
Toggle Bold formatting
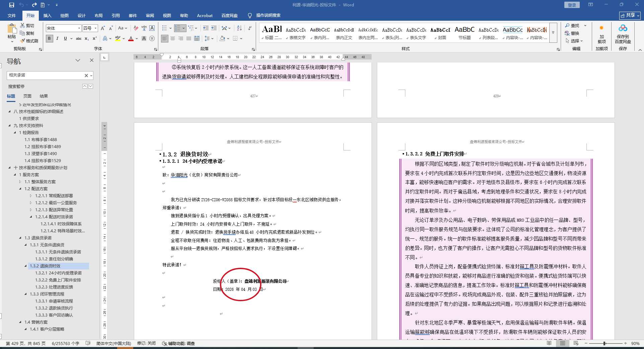click(x=50, y=38)
